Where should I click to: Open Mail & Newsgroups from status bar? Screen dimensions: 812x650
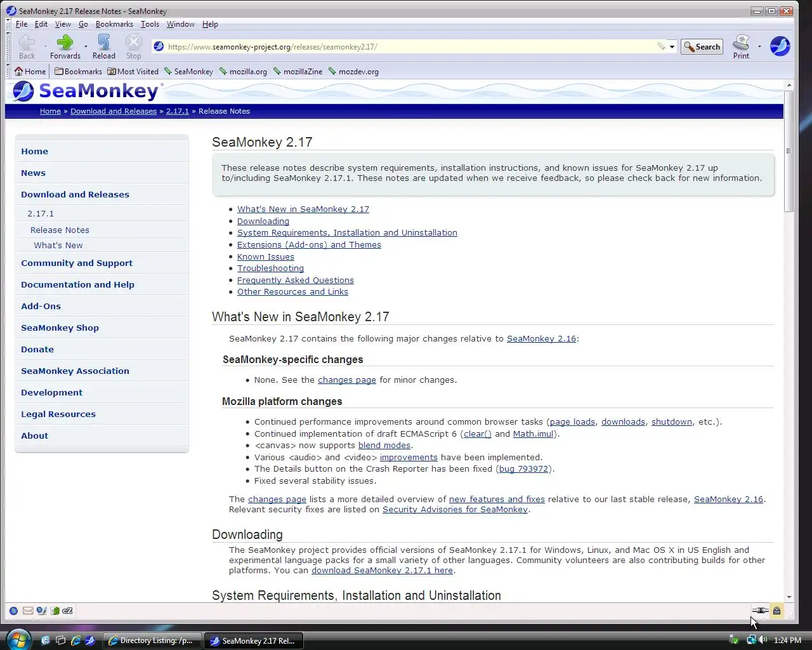click(x=28, y=611)
